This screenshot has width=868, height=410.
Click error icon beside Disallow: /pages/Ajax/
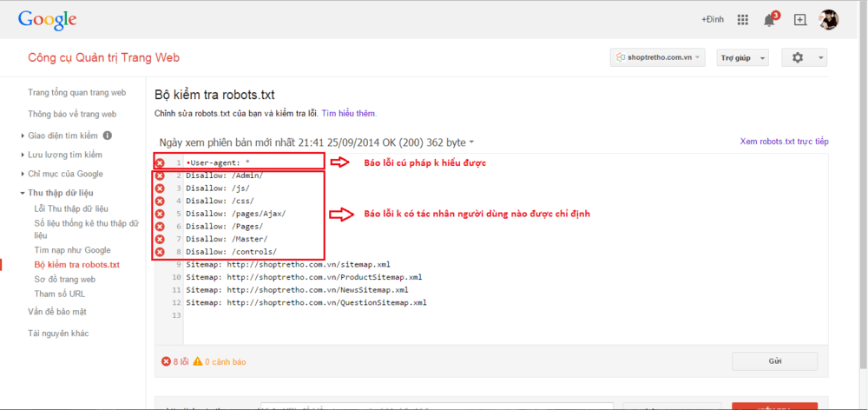(x=160, y=214)
